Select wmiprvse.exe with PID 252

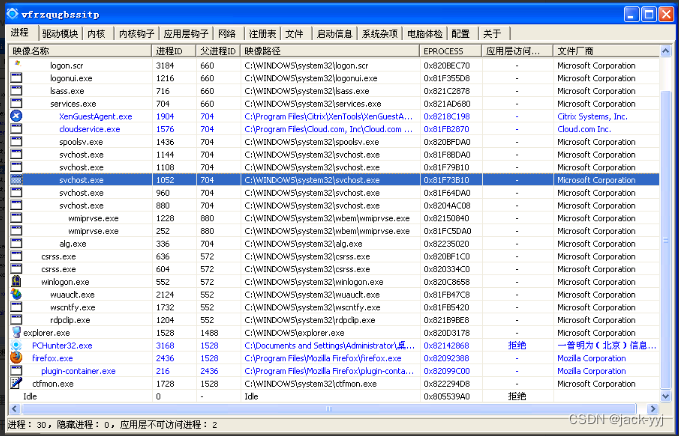click(x=334, y=231)
